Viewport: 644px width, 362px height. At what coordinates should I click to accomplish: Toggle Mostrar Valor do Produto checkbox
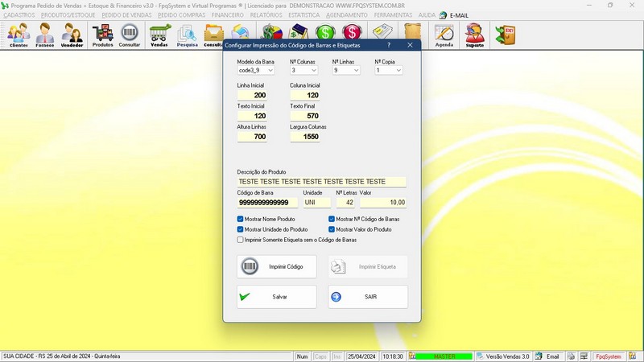click(x=332, y=229)
